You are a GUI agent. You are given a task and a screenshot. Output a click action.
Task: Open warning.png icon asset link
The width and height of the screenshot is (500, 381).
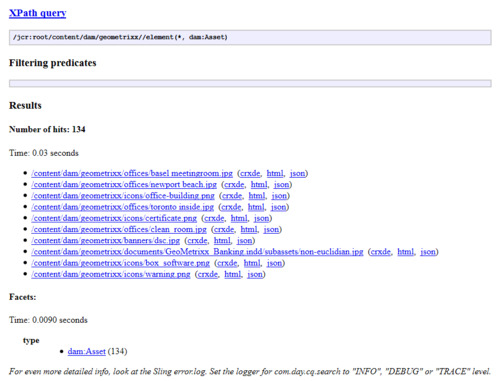(111, 274)
